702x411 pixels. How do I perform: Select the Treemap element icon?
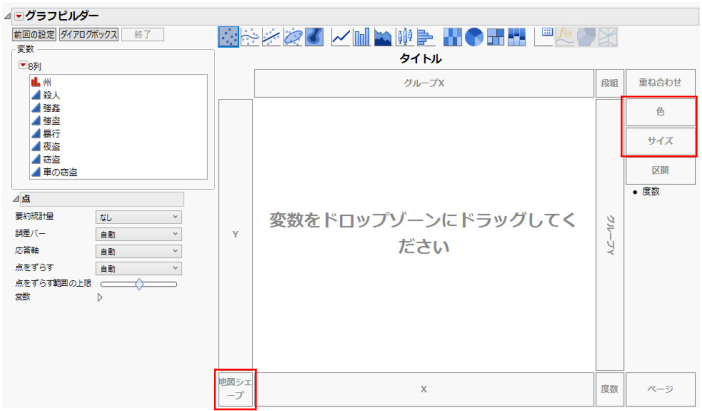point(495,37)
